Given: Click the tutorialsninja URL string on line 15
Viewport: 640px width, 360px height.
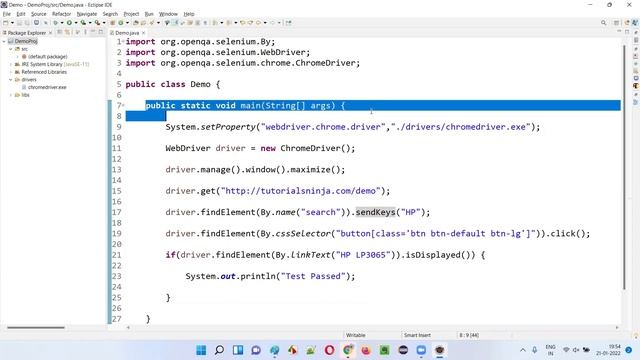Looking at the screenshot, I should pyautogui.click(x=300, y=191).
